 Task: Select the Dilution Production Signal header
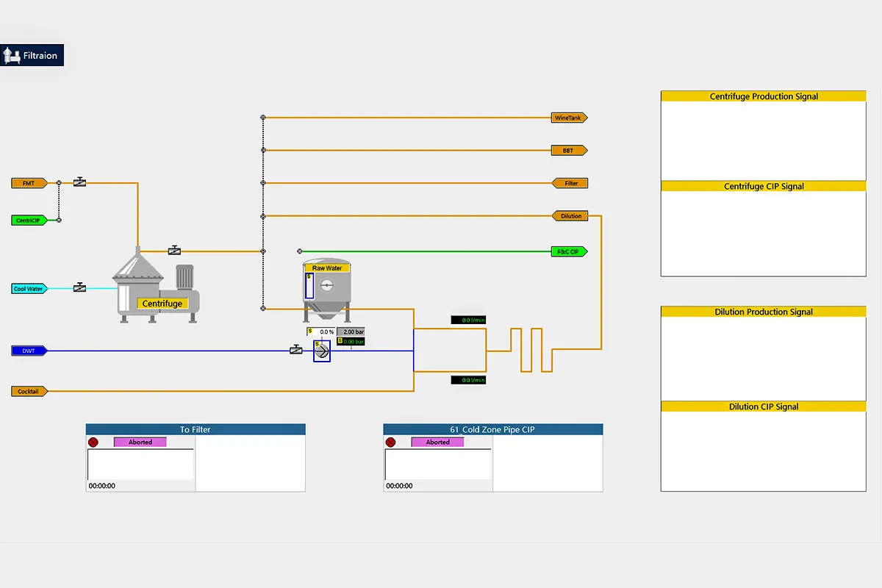pyautogui.click(x=764, y=312)
